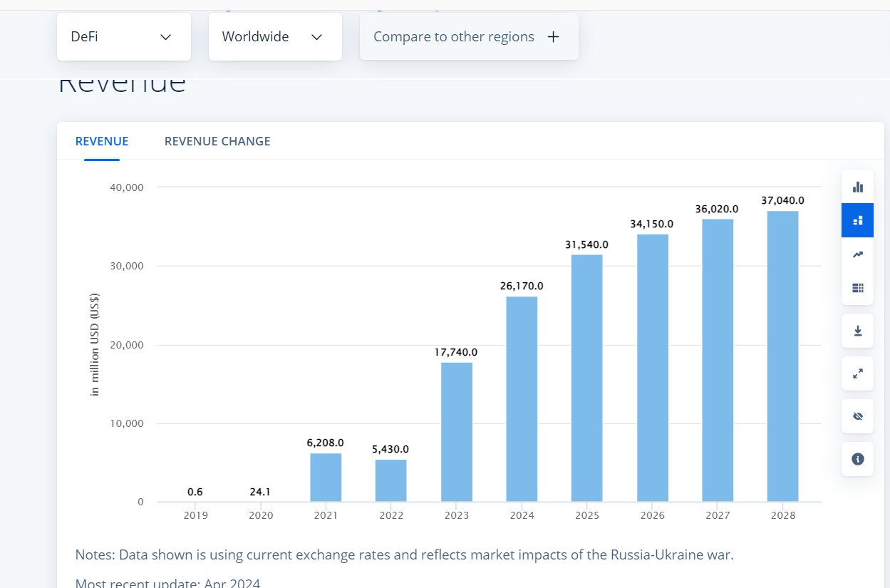Open the DeFi market dropdown

pos(123,37)
